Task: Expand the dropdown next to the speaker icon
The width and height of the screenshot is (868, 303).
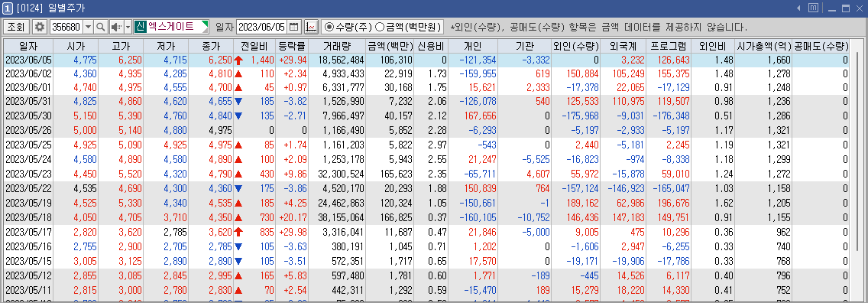Action: 128,27
